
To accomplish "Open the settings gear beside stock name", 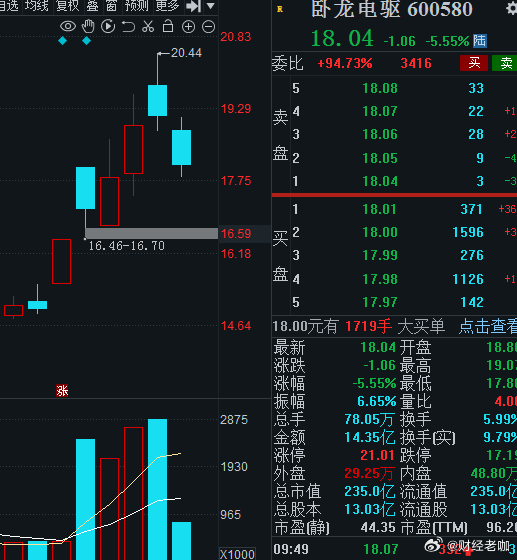I will pos(512,8).
